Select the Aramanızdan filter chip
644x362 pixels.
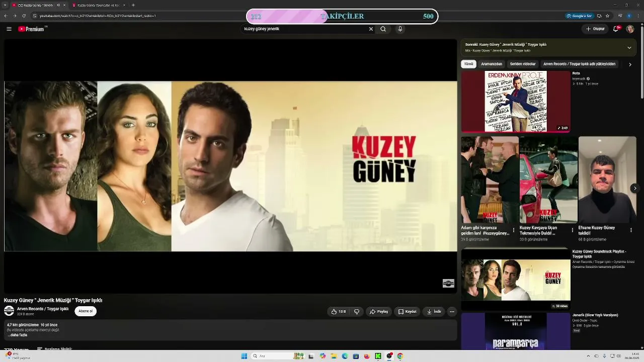pyautogui.click(x=492, y=64)
